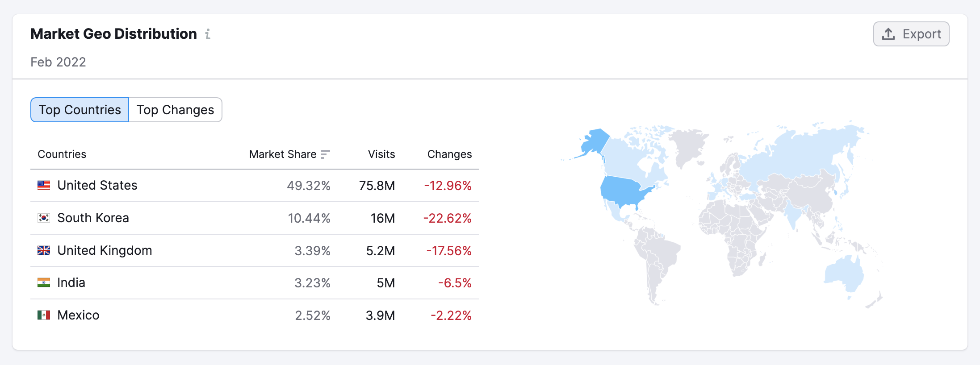Click the Export button

[x=911, y=34]
